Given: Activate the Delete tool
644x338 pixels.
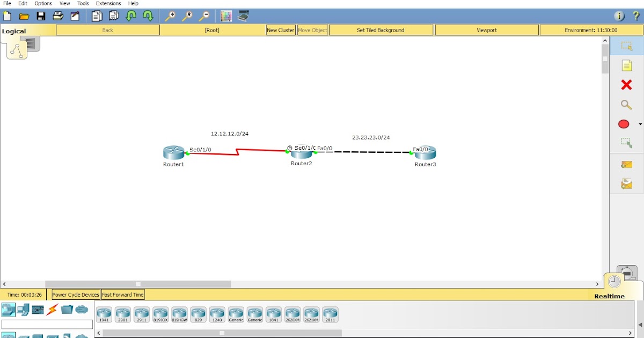Looking at the screenshot, I should [626, 85].
